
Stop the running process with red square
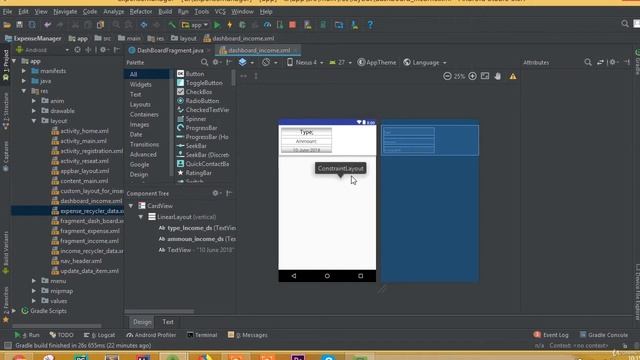point(292,25)
